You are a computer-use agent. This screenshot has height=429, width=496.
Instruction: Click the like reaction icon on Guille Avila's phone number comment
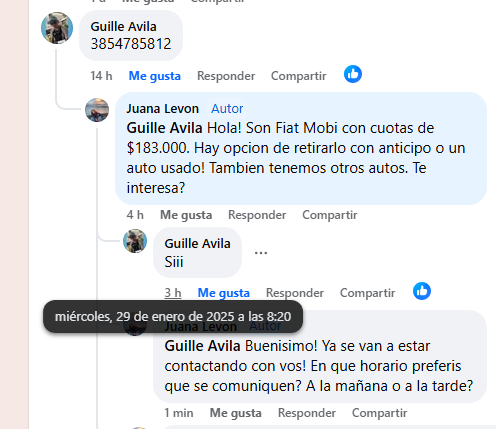(x=353, y=74)
